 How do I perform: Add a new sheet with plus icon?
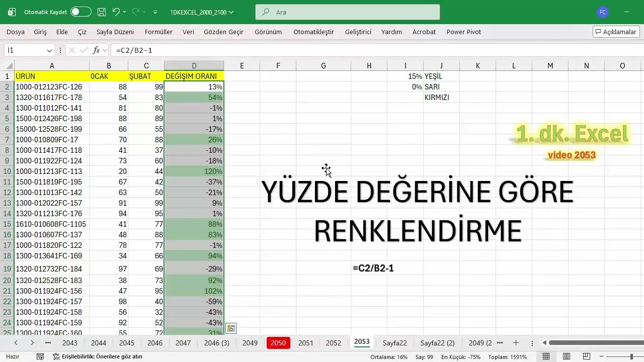click(516, 343)
